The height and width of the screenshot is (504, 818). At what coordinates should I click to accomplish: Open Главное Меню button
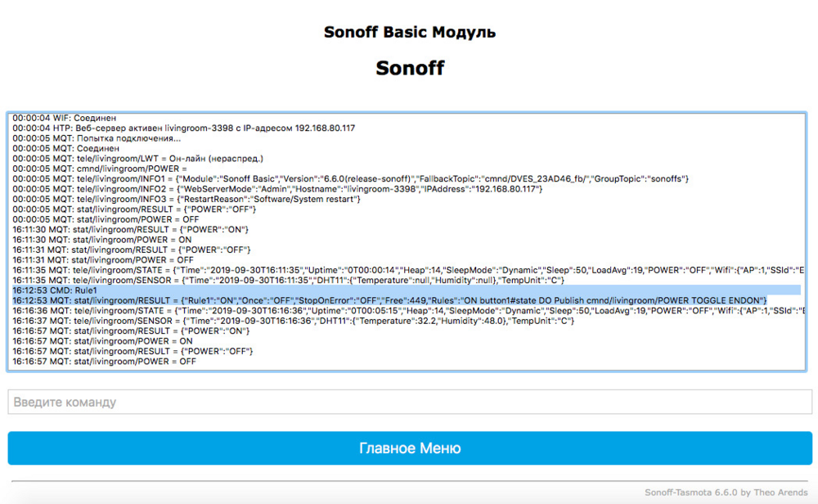(410, 448)
